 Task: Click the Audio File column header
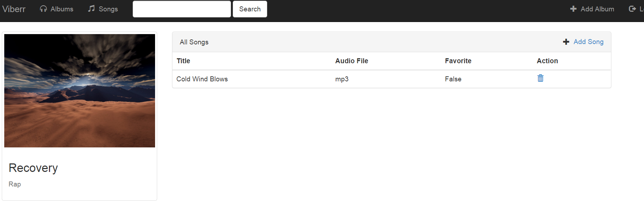click(352, 61)
